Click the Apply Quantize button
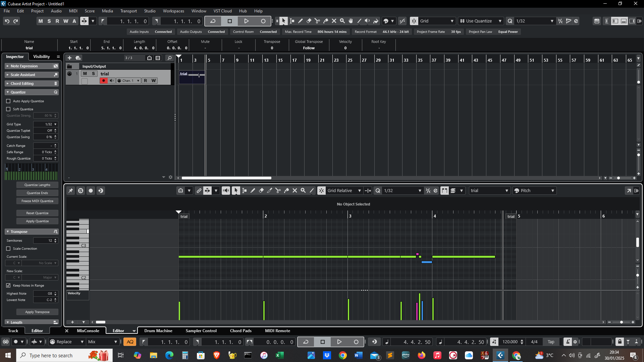This screenshot has width=644, height=362. (37, 221)
